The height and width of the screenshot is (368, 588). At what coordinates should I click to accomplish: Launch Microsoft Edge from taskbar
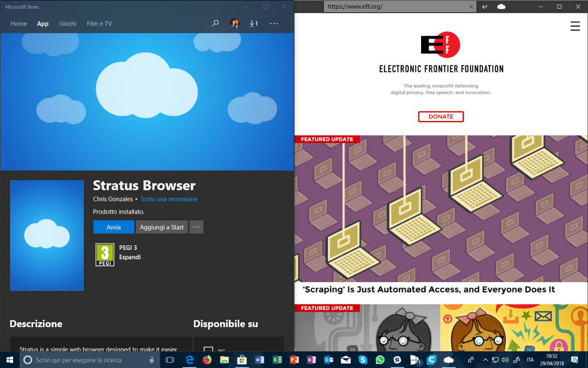[x=189, y=360]
